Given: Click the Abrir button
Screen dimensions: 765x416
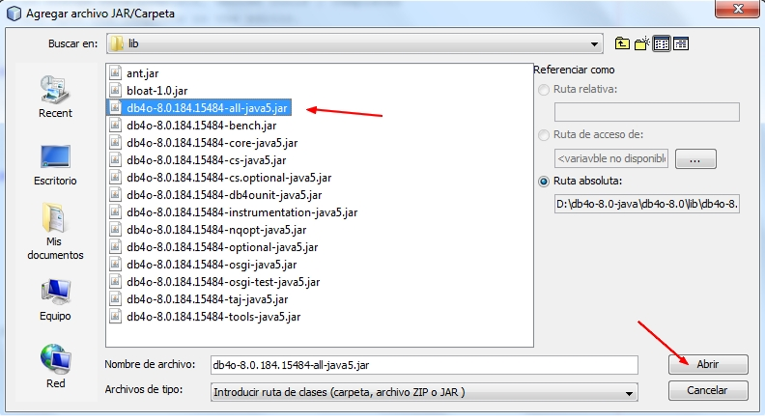Looking at the screenshot, I should (x=708, y=364).
